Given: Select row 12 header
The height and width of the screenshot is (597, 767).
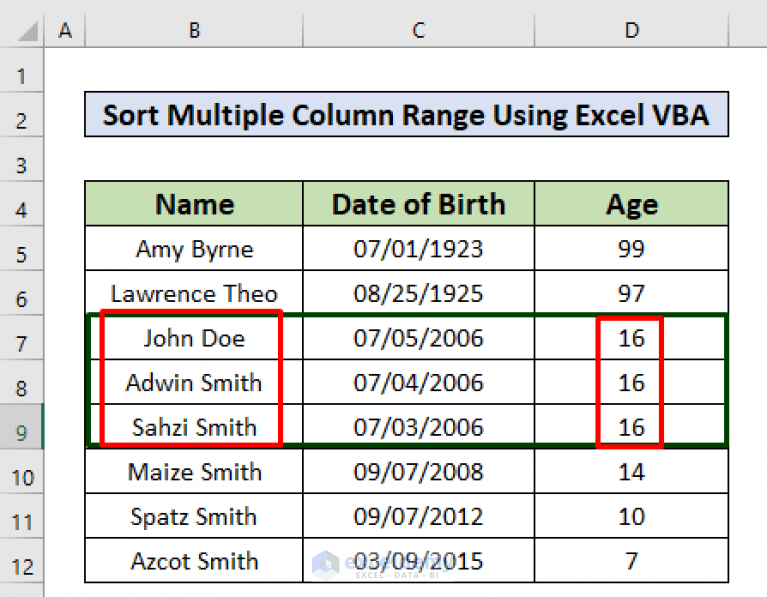Looking at the screenshot, I should click(22, 561).
